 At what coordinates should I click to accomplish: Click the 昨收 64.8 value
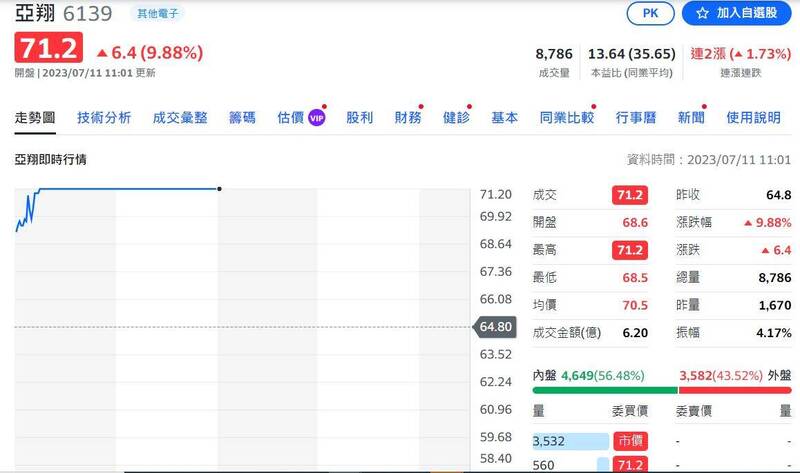[779, 195]
